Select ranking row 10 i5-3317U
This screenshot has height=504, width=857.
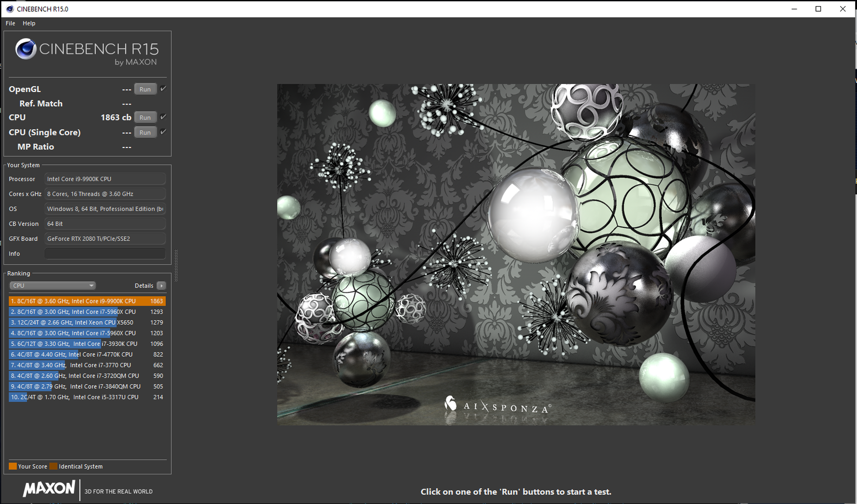(87, 397)
